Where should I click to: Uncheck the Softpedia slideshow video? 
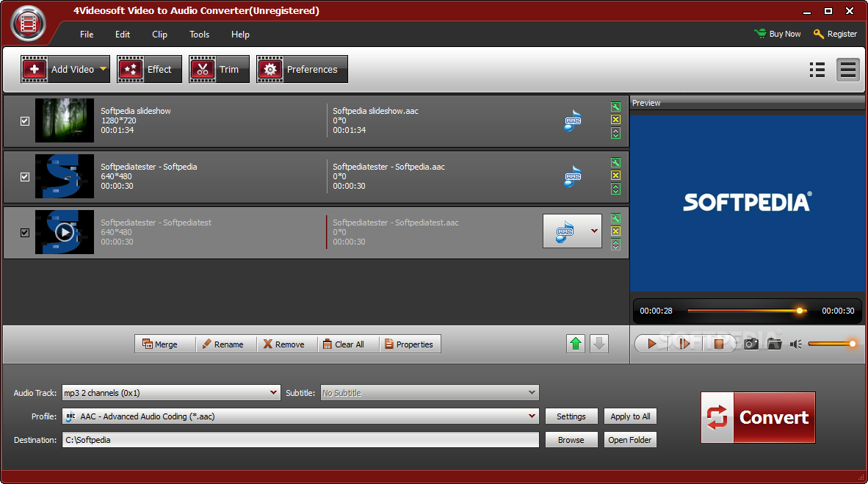point(25,120)
